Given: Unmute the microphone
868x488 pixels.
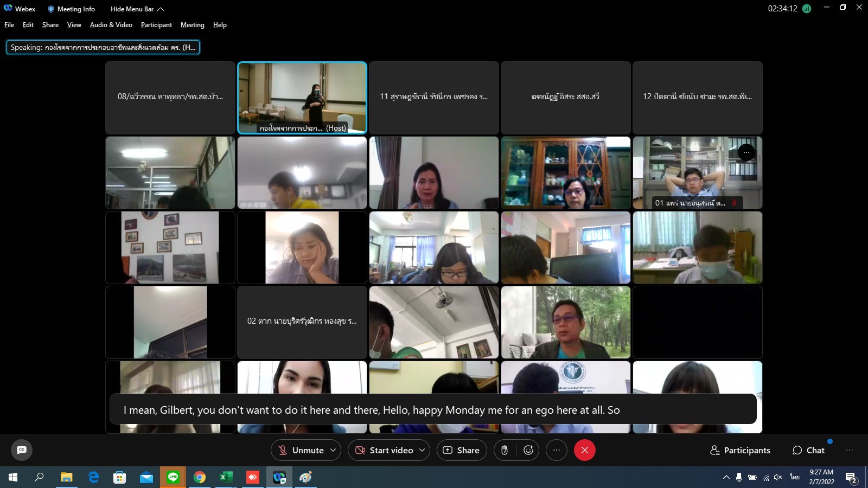Looking at the screenshot, I should [301, 450].
